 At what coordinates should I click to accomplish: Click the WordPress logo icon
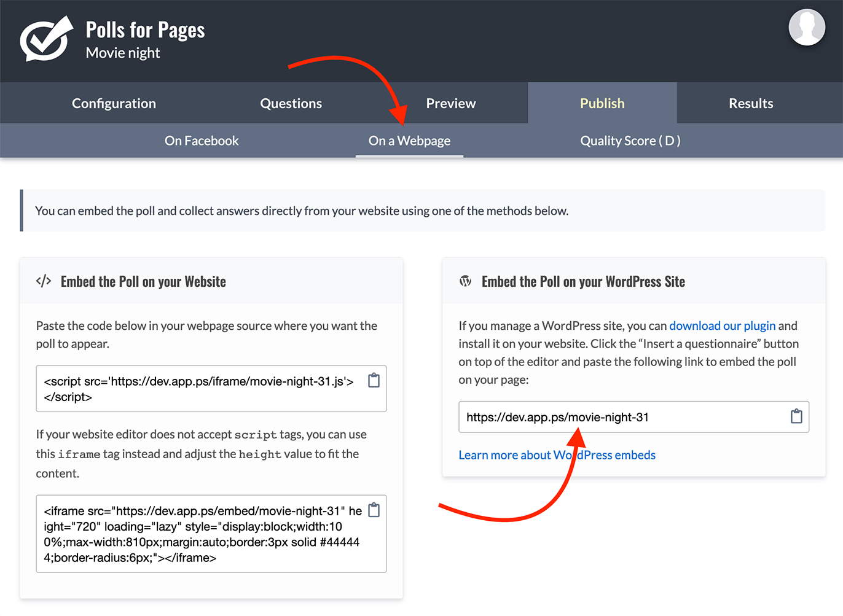point(466,281)
